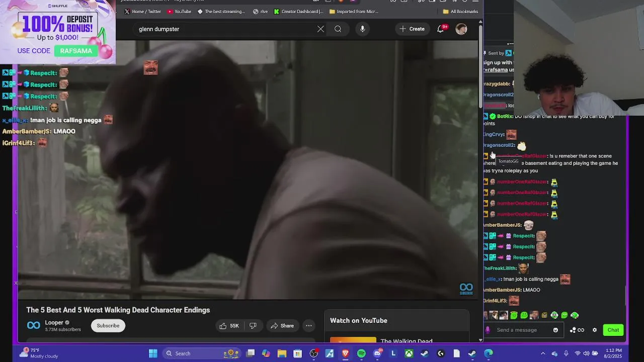Open the Wi-Fi network tray icon
The width and height of the screenshot is (644, 362).
[x=578, y=354]
